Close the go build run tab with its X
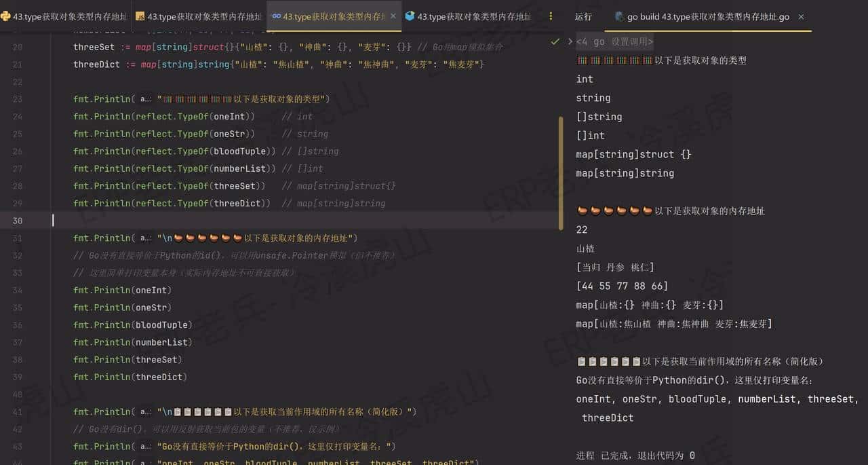Image resolution: width=868 pixels, height=465 pixels. pyautogui.click(x=800, y=17)
